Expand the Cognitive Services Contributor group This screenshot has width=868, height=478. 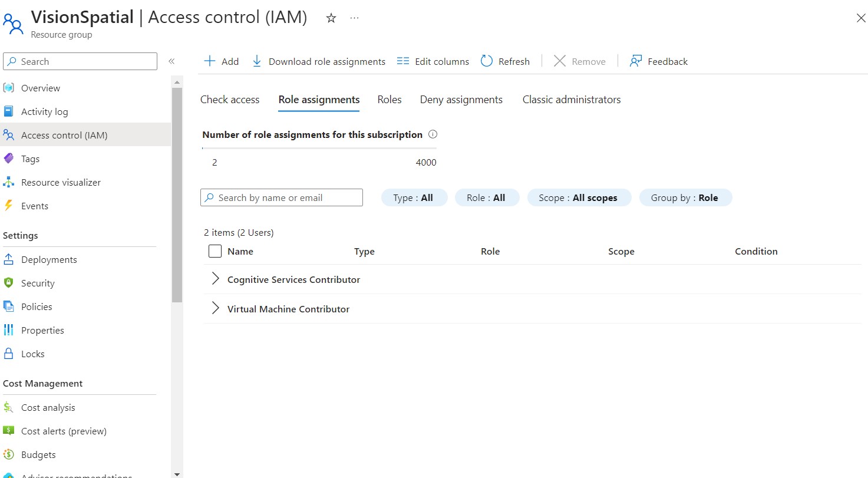[x=215, y=279]
